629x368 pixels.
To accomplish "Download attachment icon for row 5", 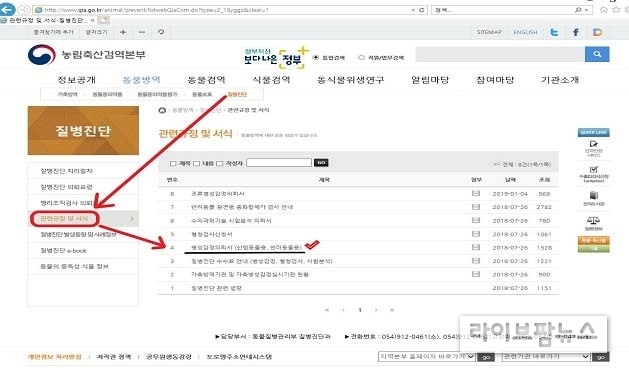I will [476, 234].
